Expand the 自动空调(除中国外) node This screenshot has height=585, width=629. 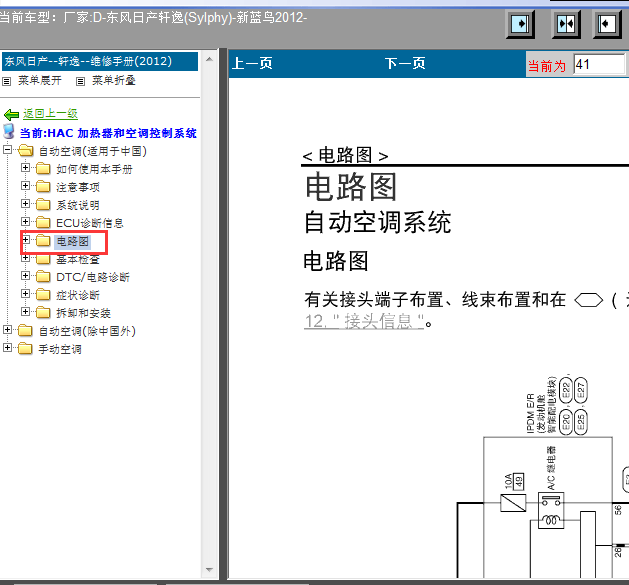click(x=7, y=329)
